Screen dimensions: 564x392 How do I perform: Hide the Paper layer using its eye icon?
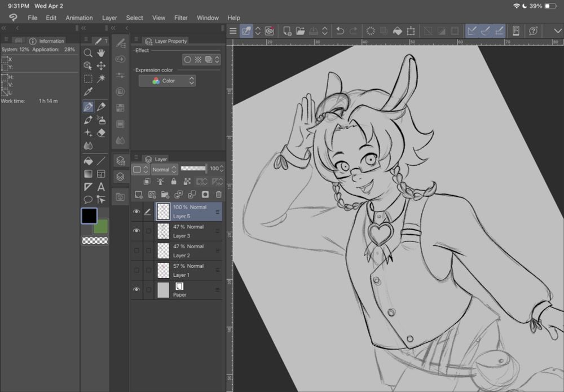click(136, 289)
